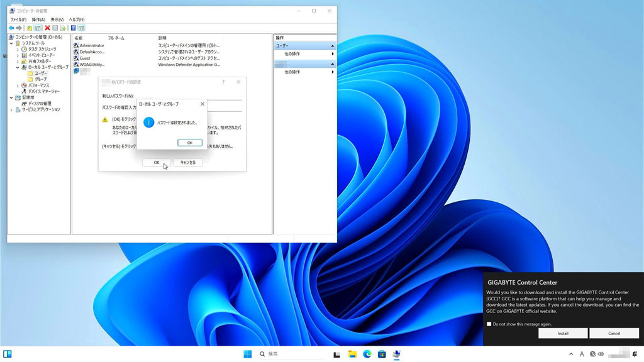Click the red X delete toolbar icon
The image size is (644, 362).
pyautogui.click(x=47, y=28)
